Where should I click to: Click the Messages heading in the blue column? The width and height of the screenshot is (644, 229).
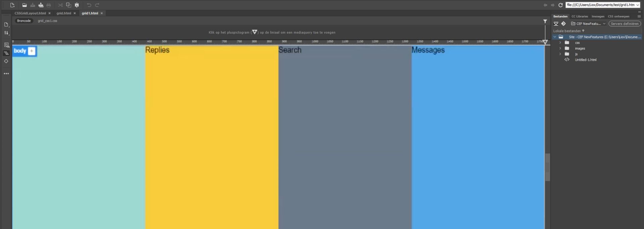[428, 50]
